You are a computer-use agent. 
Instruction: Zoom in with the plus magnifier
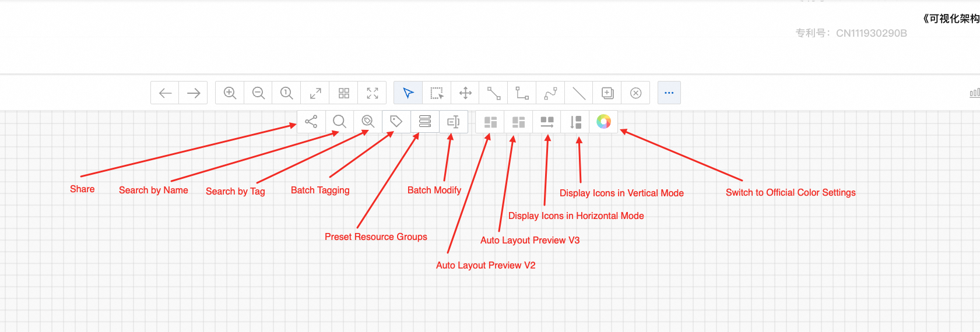pyautogui.click(x=230, y=93)
